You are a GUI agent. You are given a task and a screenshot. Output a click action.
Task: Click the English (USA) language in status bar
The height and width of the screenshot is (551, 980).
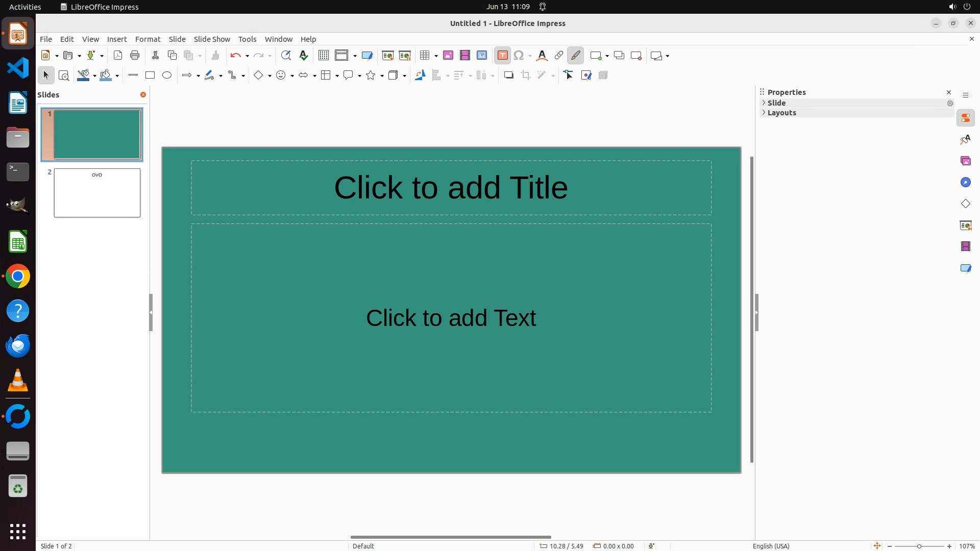click(x=771, y=546)
